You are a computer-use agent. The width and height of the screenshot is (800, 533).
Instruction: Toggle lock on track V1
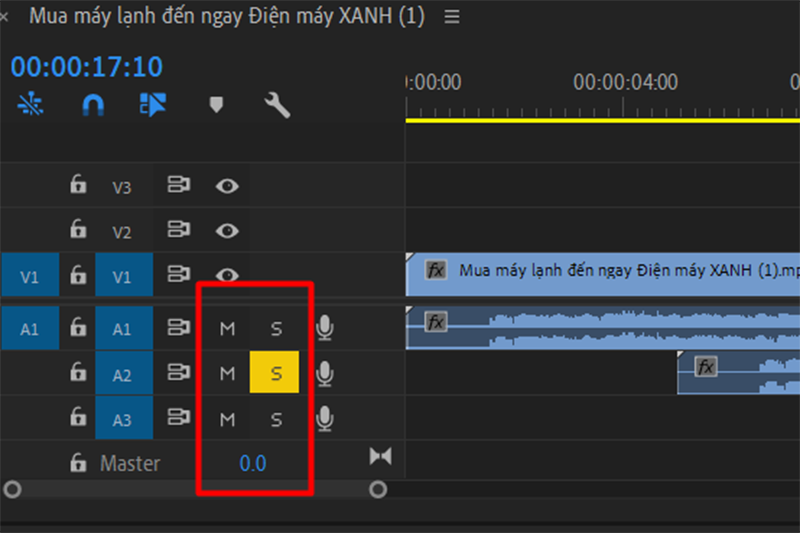click(78, 274)
